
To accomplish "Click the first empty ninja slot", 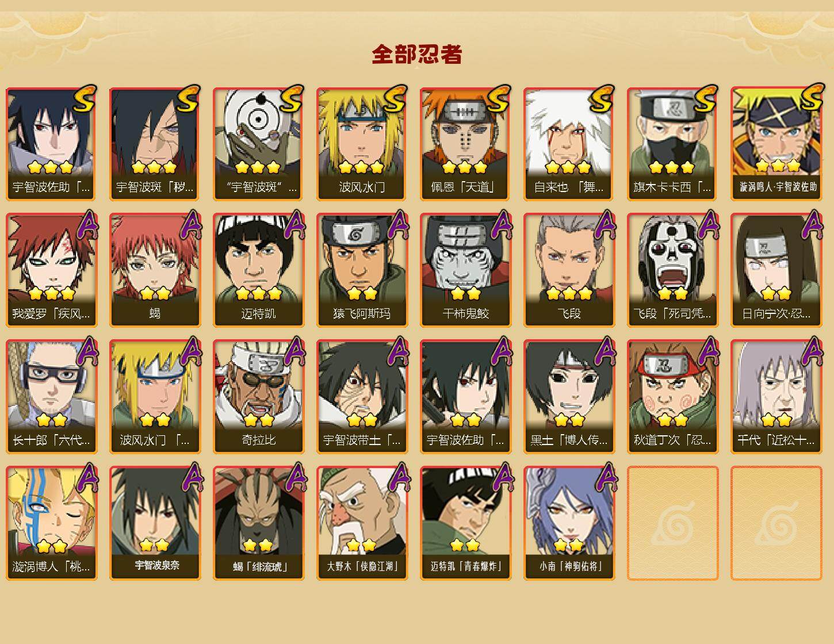I will point(672,523).
